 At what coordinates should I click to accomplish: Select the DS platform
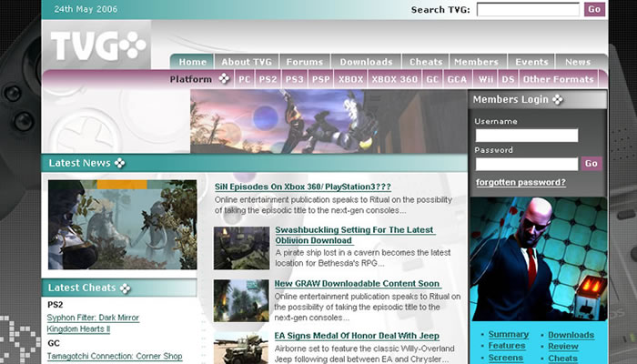point(508,79)
